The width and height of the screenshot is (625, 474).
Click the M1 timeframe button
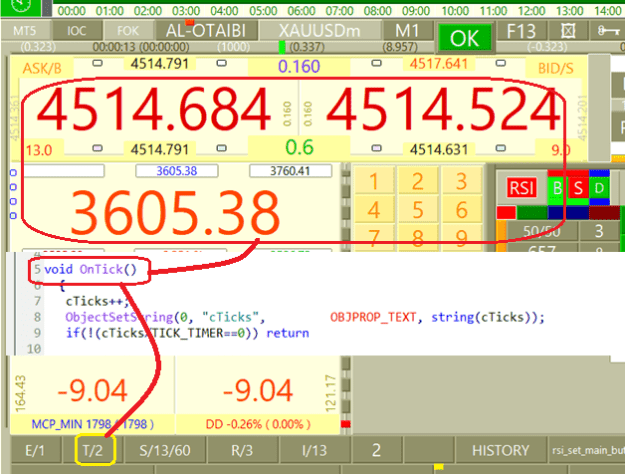(407, 31)
